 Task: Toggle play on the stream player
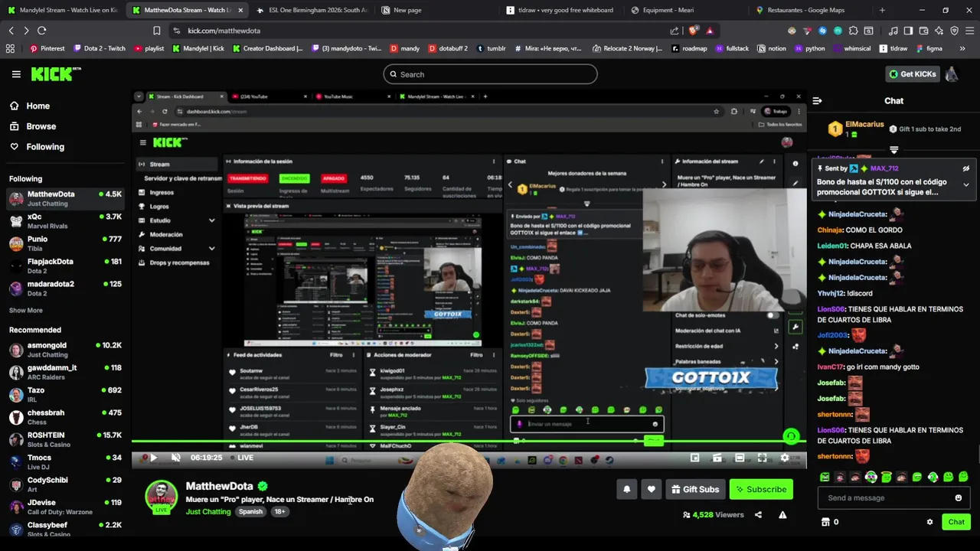[x=153, y=458]
